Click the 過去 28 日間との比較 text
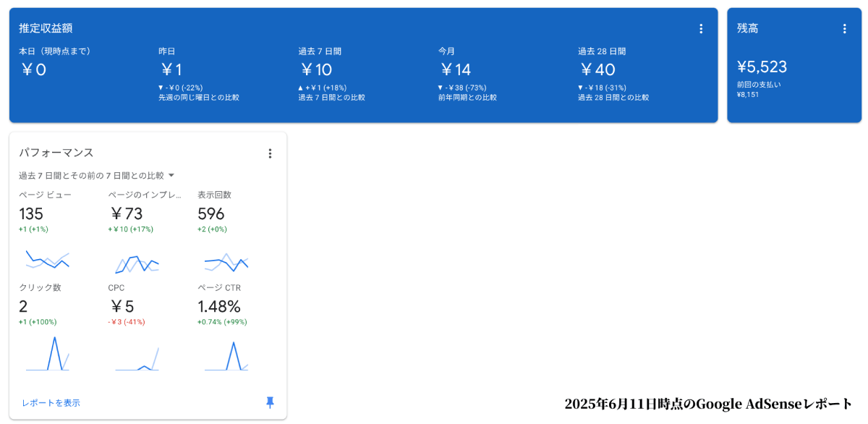 pyautogui.click(x=613, y=97)
